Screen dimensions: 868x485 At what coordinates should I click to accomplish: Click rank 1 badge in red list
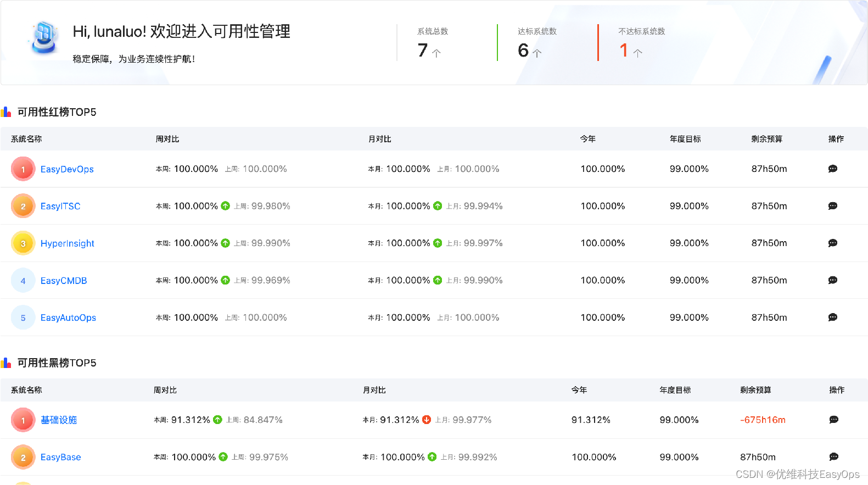pyautogui.click(x=23, y=169)
